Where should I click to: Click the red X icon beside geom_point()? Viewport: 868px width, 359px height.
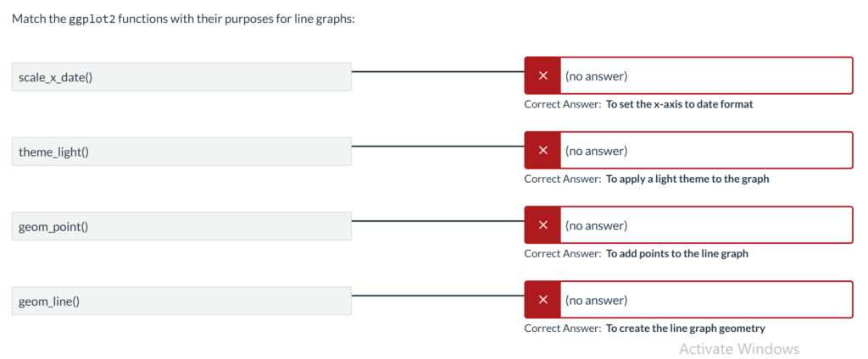[x=542, y=225]
